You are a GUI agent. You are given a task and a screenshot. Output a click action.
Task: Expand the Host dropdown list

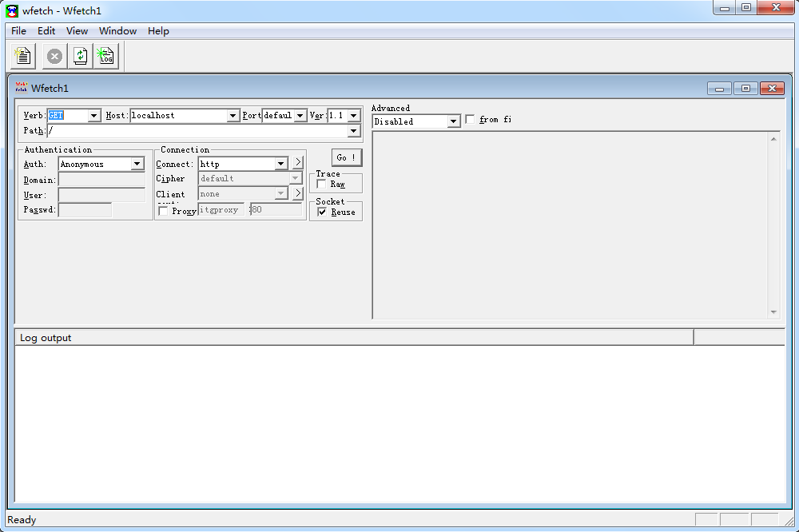click(x=233, y=116)
